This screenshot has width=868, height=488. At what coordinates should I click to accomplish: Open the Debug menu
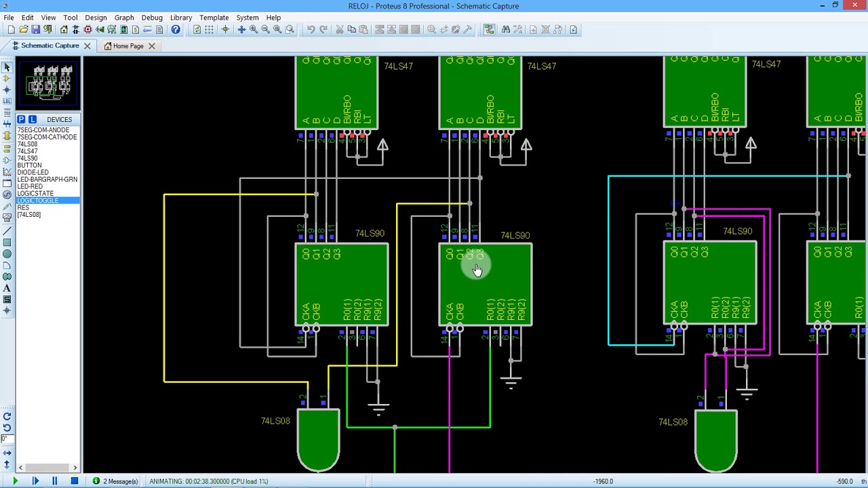click(x=152, y=17)
